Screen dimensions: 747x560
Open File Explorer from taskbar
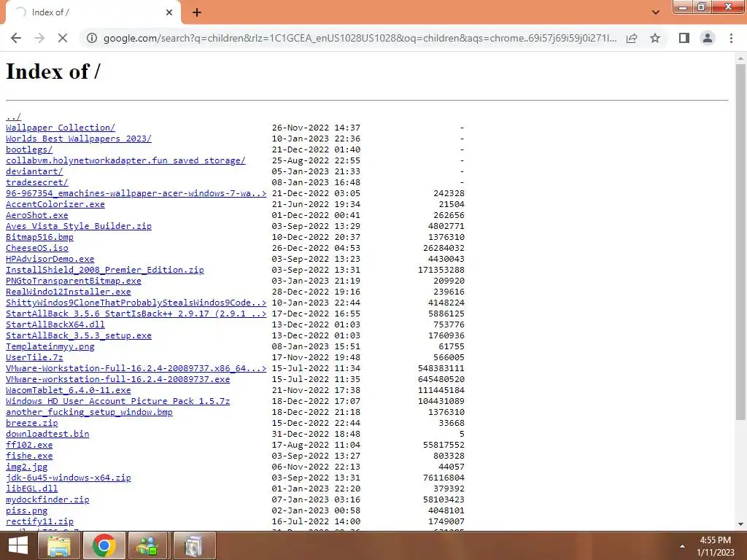point(59,545)
